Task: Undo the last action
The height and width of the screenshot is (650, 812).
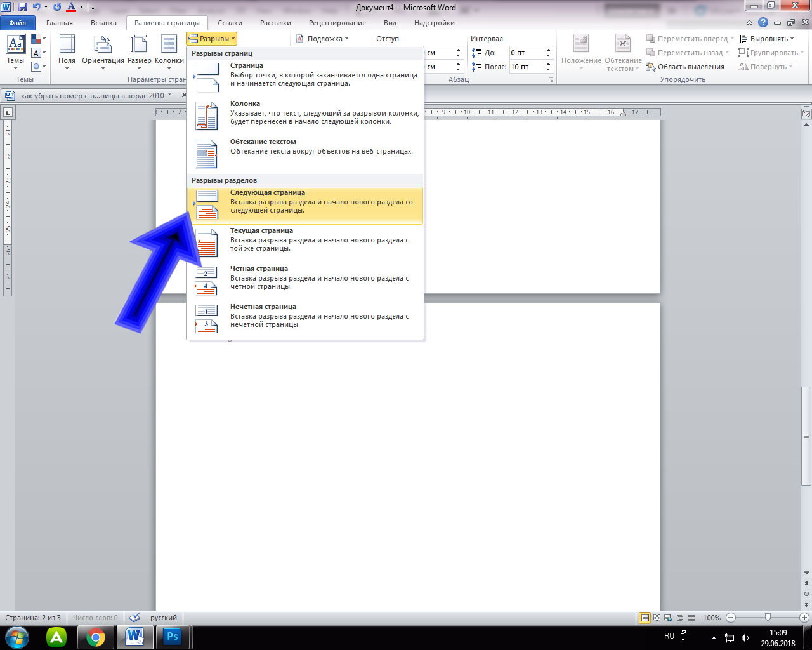Action: [x=36, y=7]
